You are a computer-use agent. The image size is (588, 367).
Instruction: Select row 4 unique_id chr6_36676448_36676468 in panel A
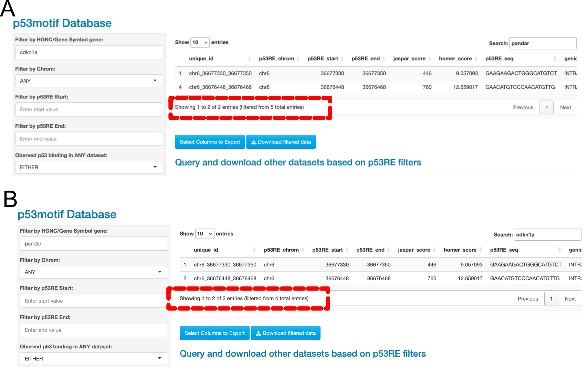(x=220, y=87)
